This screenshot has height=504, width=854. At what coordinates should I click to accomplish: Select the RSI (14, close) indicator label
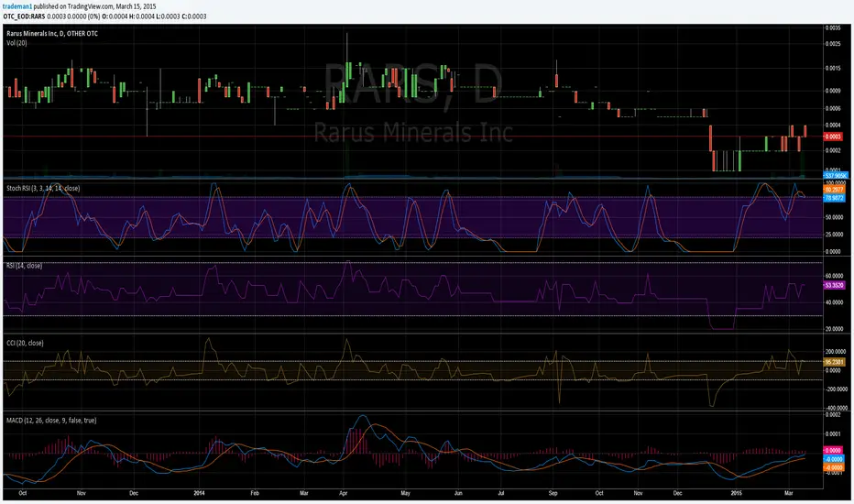point(24,266)
